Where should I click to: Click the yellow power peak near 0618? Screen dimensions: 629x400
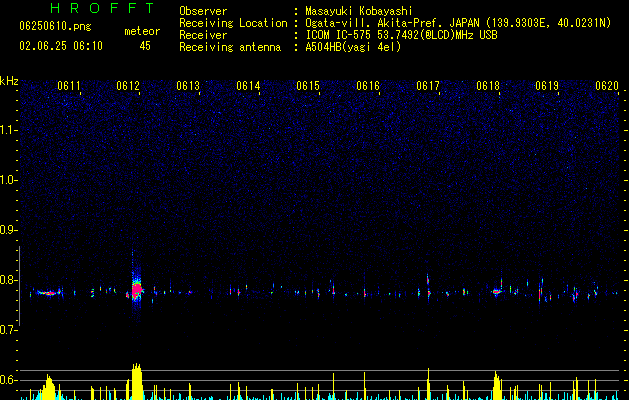pyautogui.click(x=497, y=386)
